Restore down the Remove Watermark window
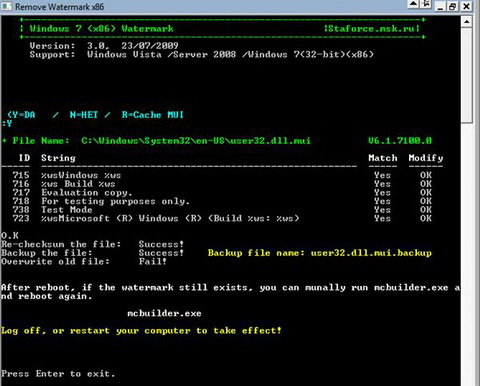Screen dimensions: 480x386 [x=453, y=6]
